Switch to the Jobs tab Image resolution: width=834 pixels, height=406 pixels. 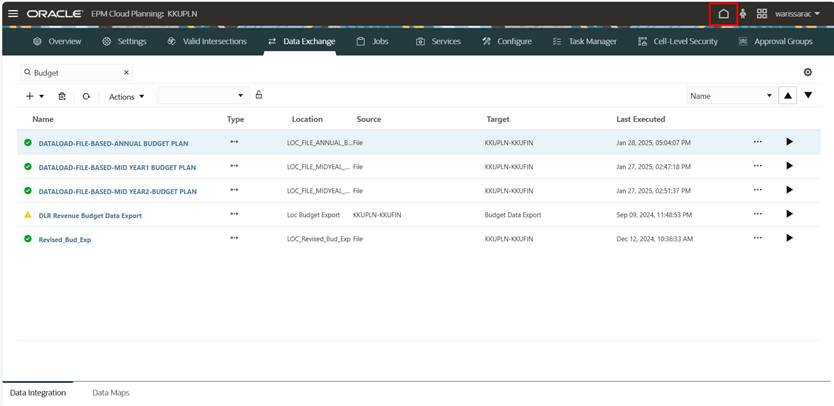tap(372, 41)
